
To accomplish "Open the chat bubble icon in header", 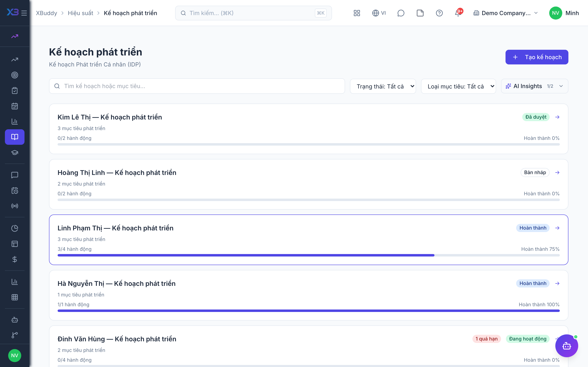I will coord(401,13).
